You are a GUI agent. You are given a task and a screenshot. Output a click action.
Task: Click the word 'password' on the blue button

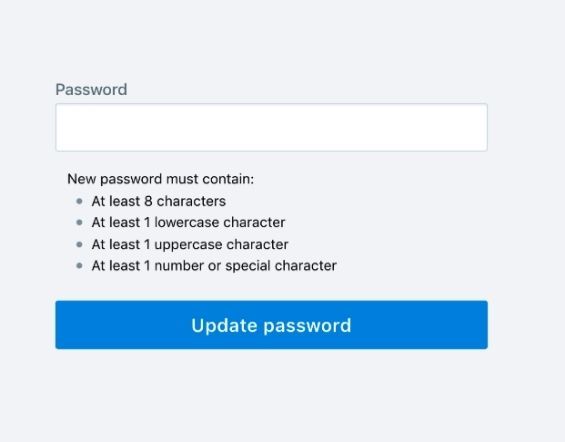307,326
